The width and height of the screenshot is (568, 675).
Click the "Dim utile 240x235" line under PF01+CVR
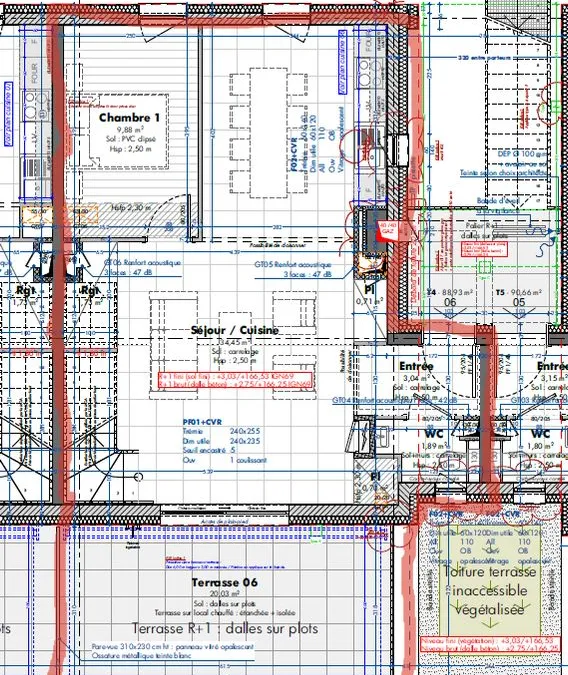(x=221, y=441)
